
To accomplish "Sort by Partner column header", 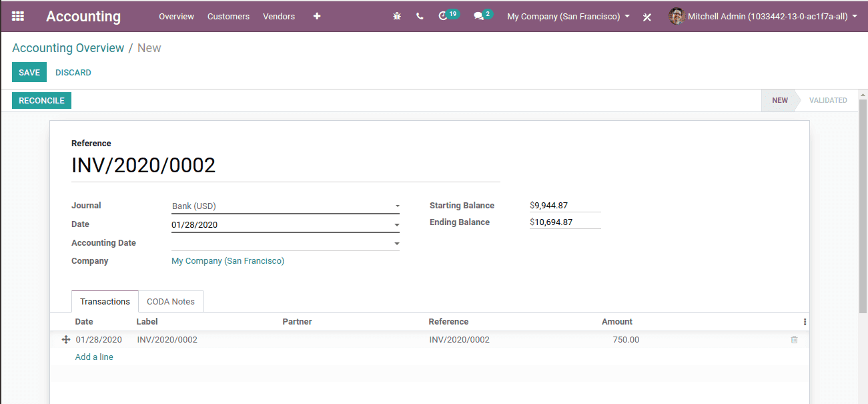I will pos(297,322).
